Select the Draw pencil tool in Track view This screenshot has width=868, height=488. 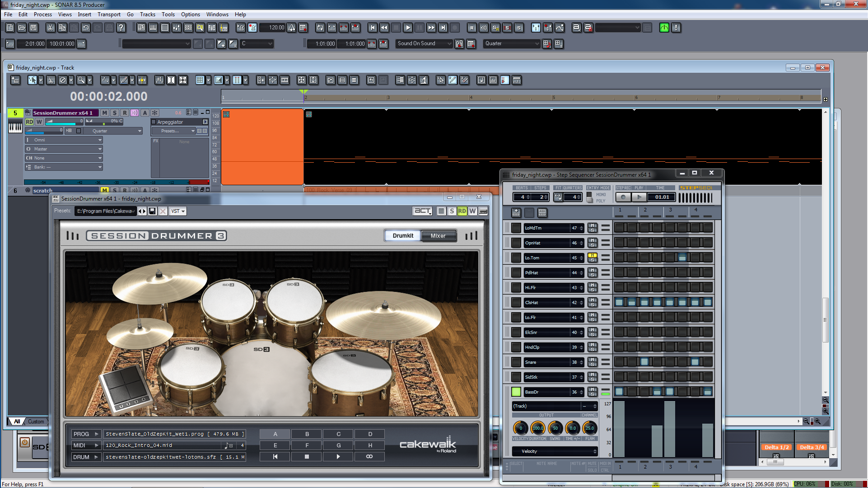click(x=123, y=80)
